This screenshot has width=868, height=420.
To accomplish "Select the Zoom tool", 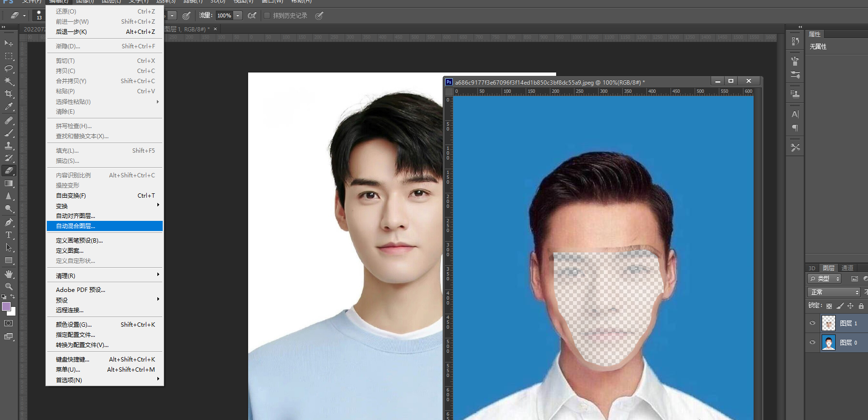I will (9, 287).
